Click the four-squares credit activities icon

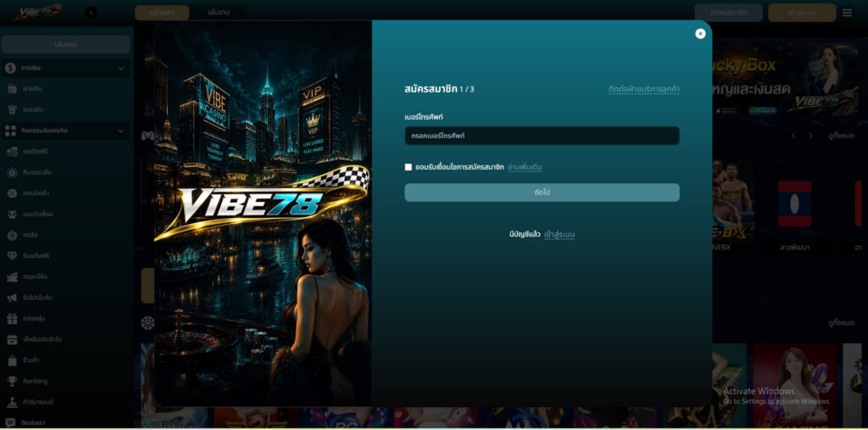[10, 131]
